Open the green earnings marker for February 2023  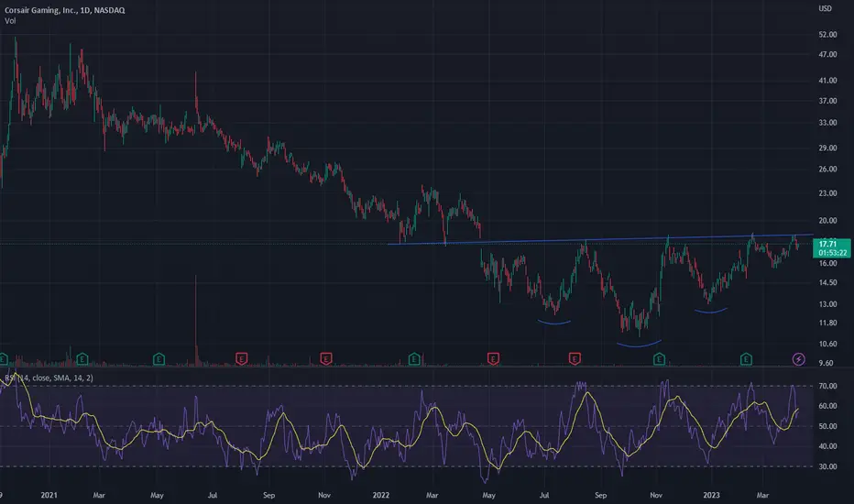746,359
